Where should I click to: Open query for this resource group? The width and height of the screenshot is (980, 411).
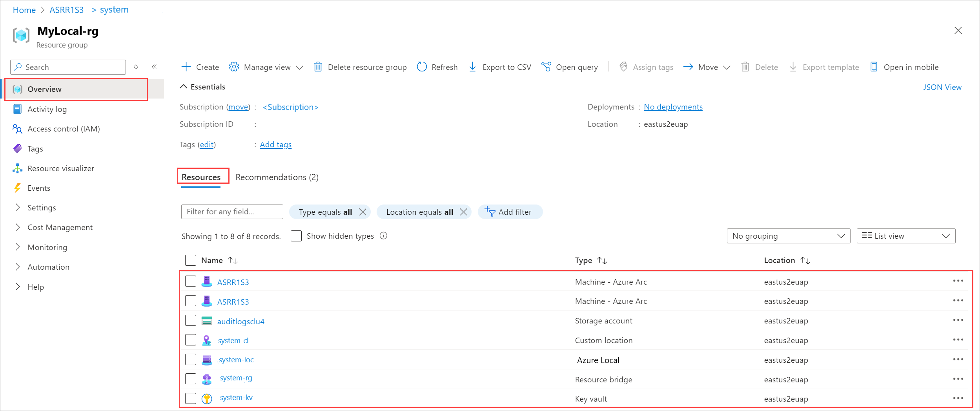570,67
